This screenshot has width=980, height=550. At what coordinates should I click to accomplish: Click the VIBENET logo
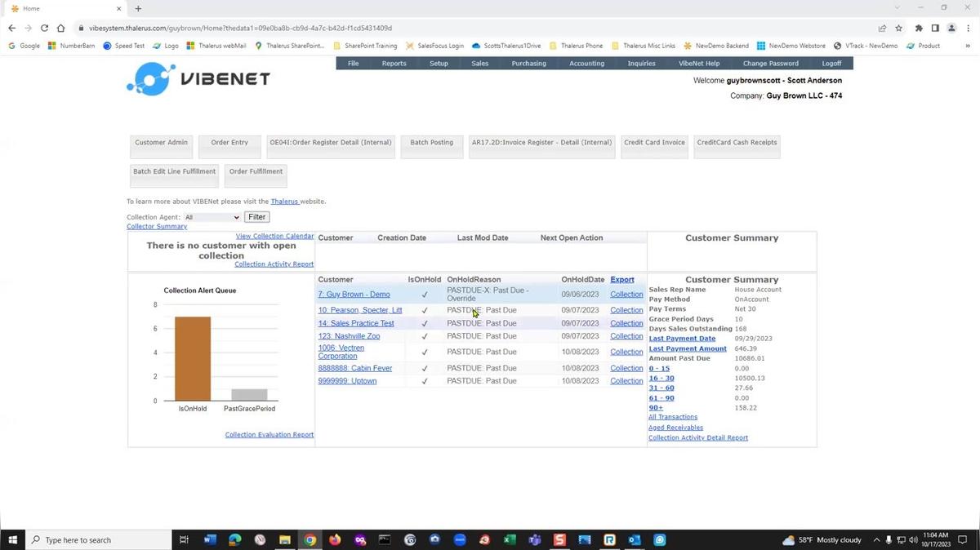pos(198,79)
